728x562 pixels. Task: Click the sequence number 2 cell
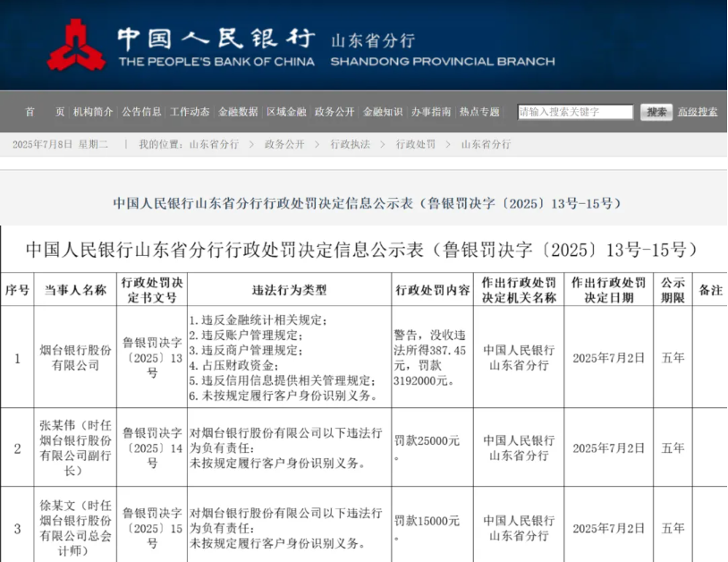[x=17, y=448]
